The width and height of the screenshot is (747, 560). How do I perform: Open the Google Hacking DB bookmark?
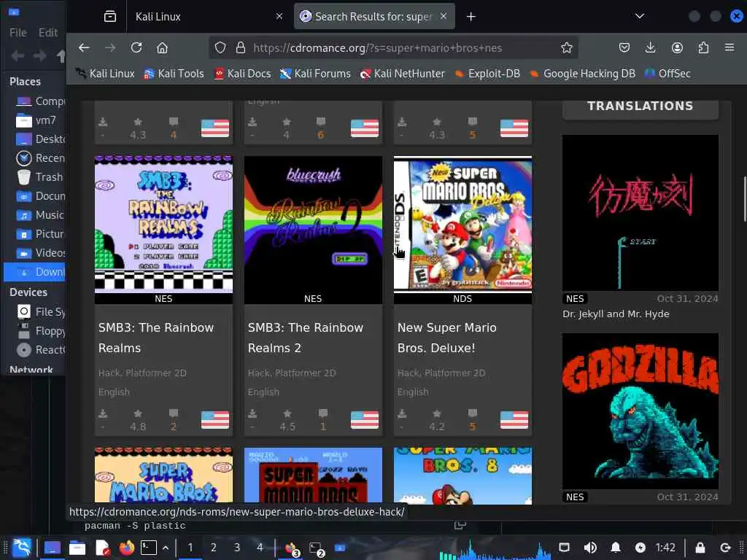click(583, 74)
